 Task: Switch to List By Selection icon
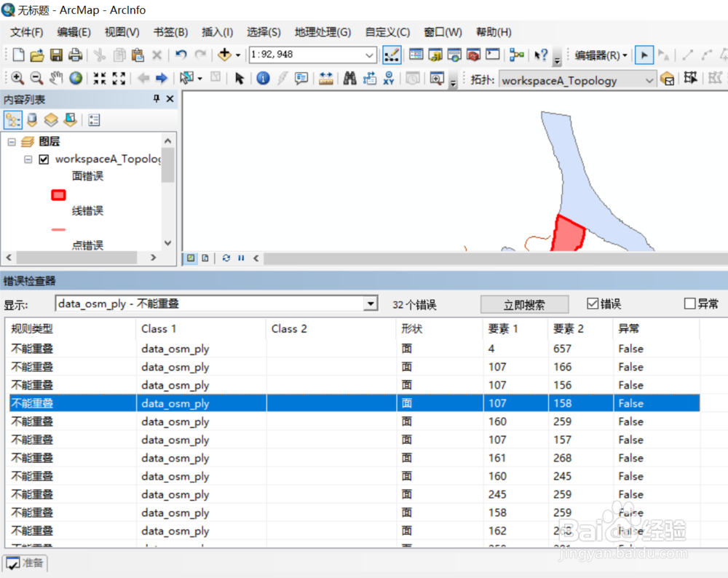(70, 120)
